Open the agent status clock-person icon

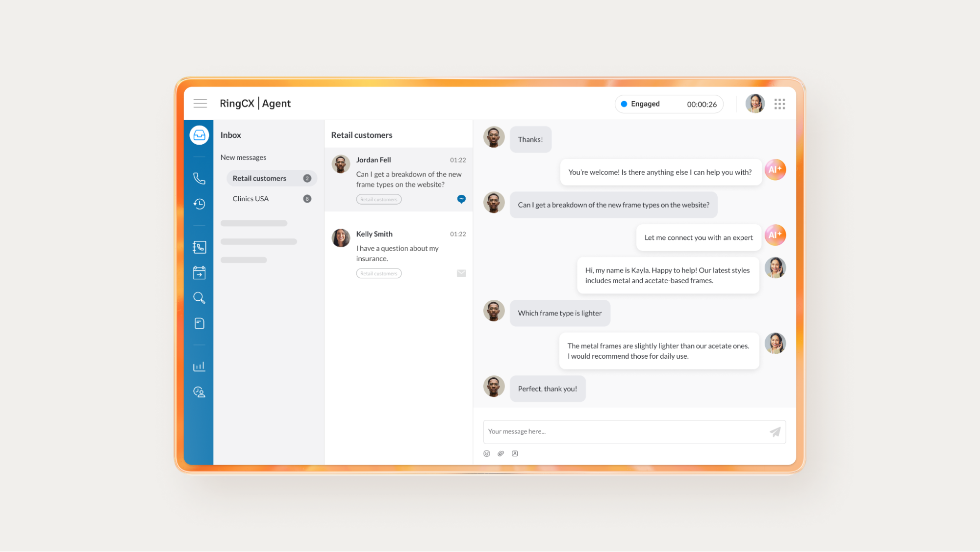[199, 392]
